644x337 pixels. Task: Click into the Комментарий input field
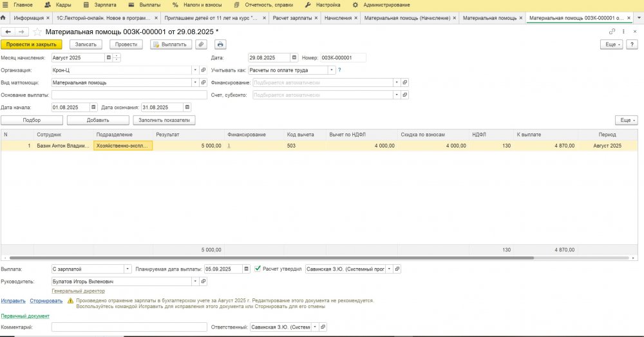(129, 327)
